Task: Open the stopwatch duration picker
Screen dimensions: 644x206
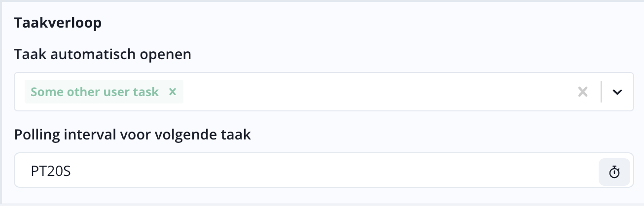Action: coord(614,172)
